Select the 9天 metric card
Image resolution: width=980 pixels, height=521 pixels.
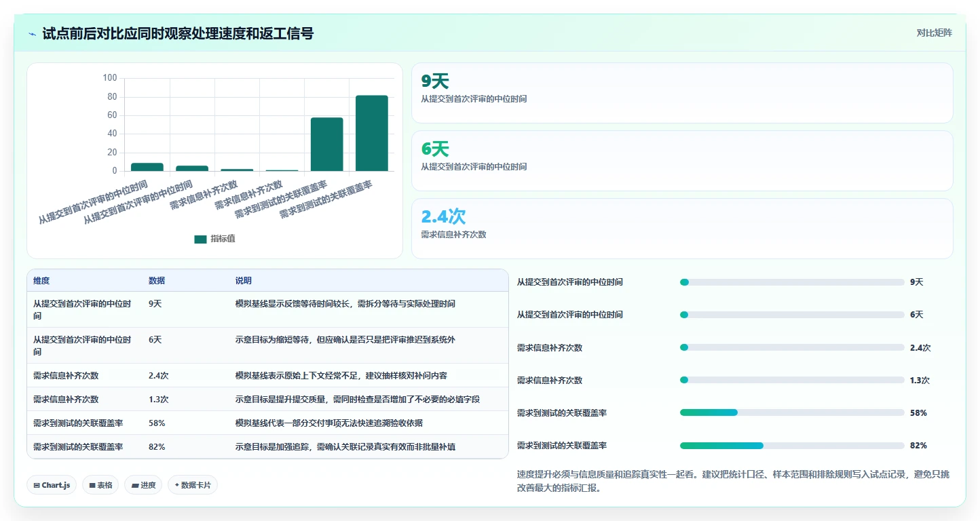coord(682,93)
